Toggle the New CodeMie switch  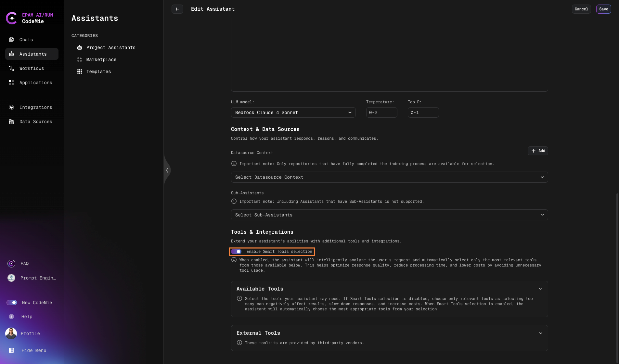pyautogui.click(x=12, y=303)
